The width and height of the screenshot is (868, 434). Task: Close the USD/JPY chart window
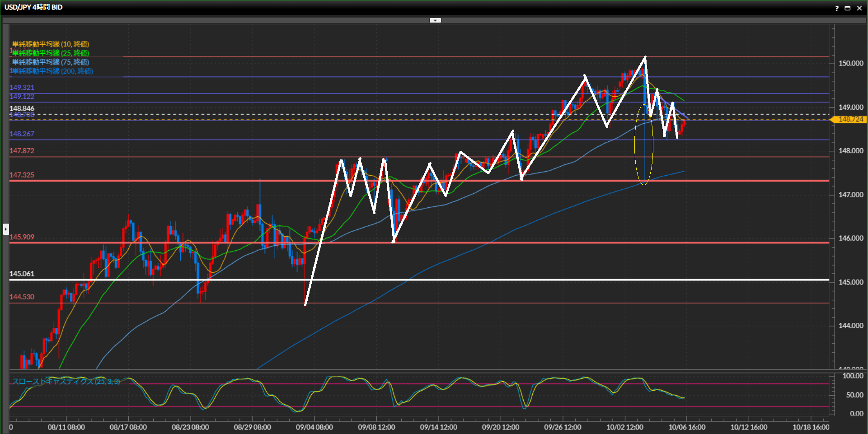pos(859,8)
